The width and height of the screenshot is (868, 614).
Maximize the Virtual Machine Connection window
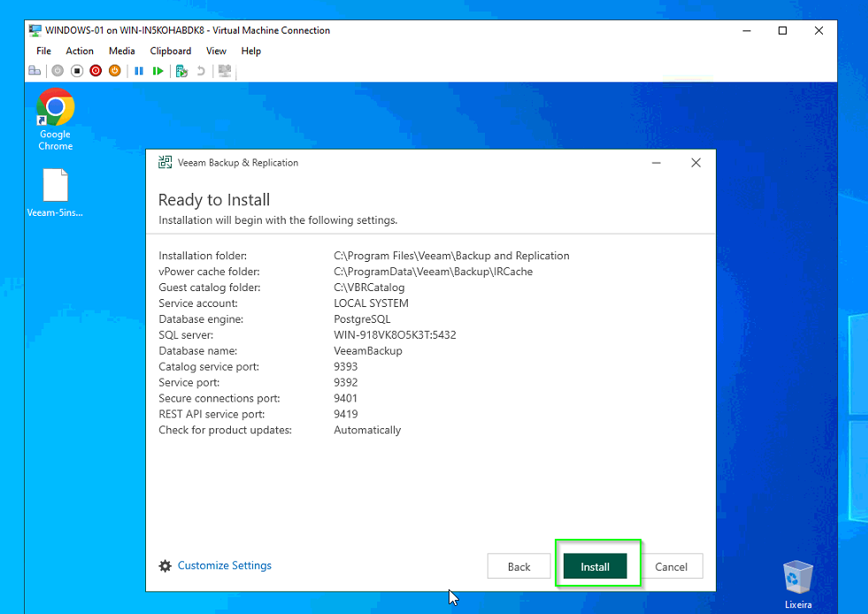[782, 30]
